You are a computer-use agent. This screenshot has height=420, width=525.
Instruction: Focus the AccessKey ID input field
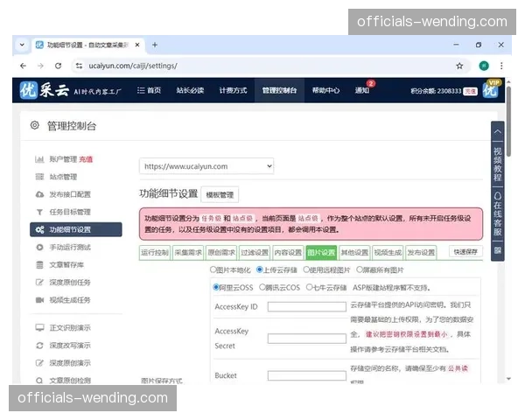(x=307, y=307)
